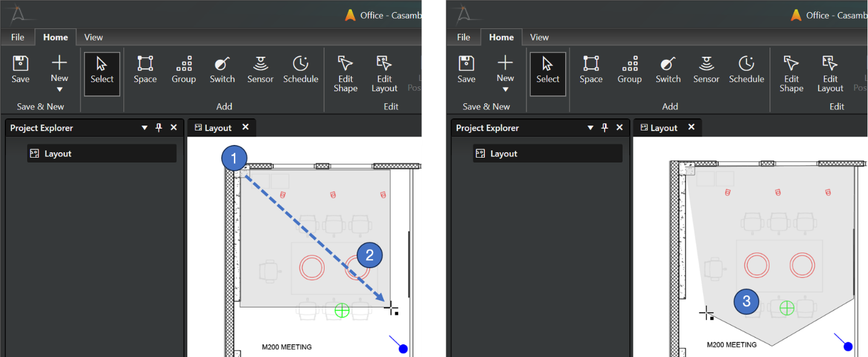
Task: Click Edit Layout in the left window
Action: click(384, 73)
